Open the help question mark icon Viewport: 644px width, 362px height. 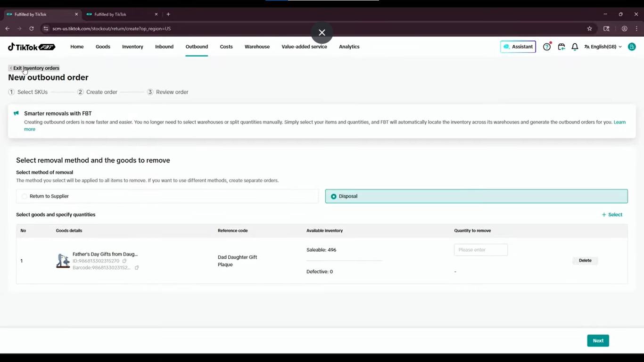547,47
